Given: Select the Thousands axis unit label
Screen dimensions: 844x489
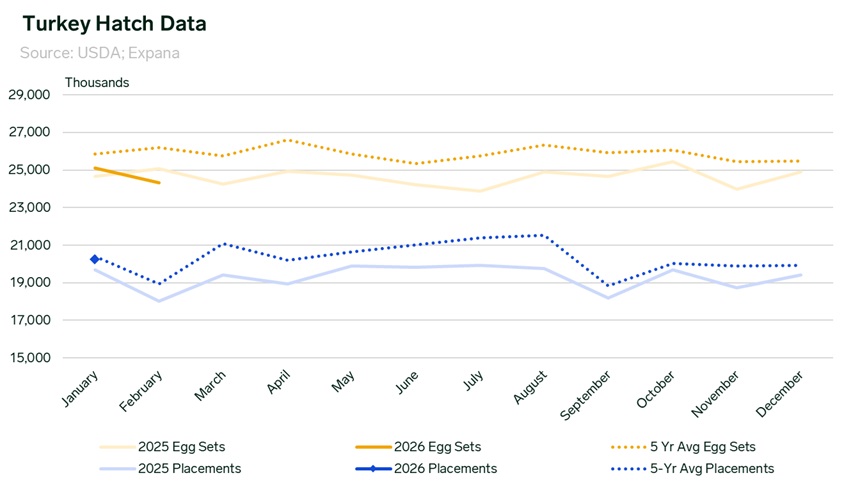Looking at the screenshot, I should (x=97, y=82).
